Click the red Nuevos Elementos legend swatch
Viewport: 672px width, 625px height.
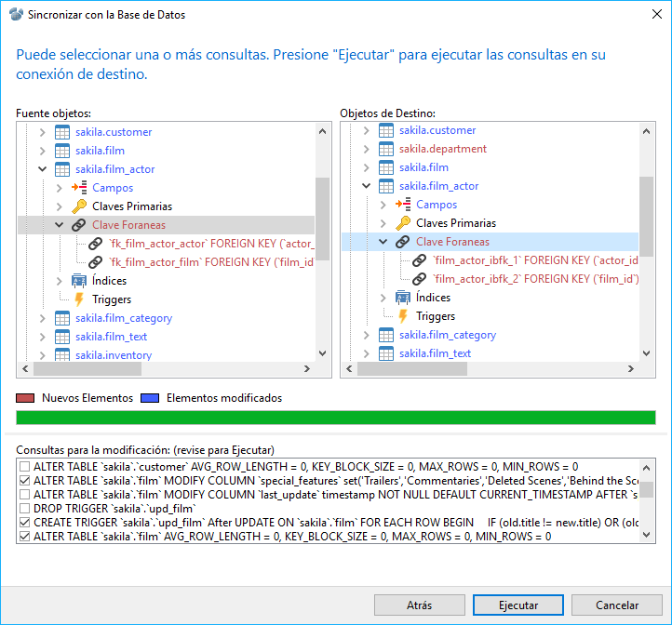(25, 398)
